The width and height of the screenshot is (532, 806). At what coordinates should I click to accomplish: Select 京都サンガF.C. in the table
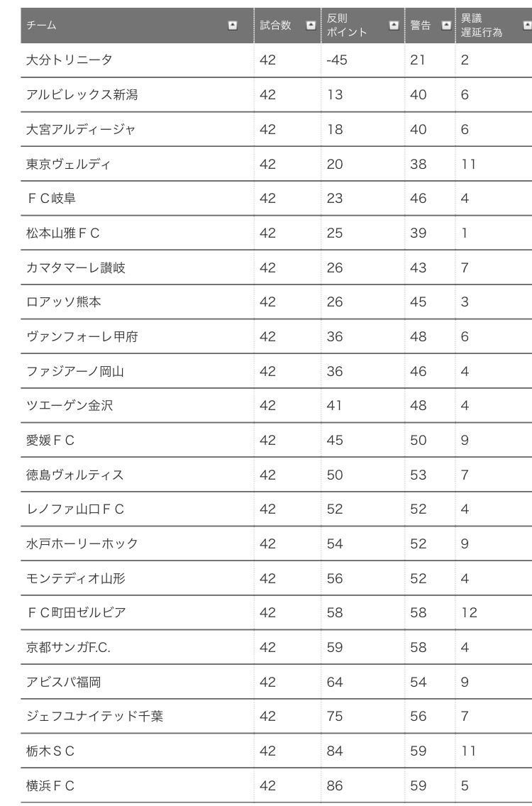pyautogui.click(x=68, y=647)
